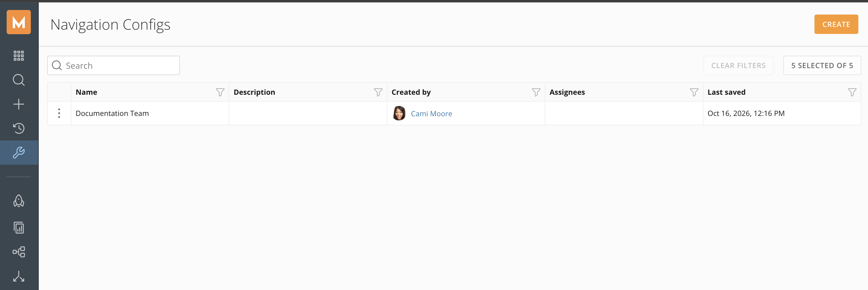This screenshot has width=868, height=290.
Task: Open filter for Last saved column
Action: (x=852, y=92)
